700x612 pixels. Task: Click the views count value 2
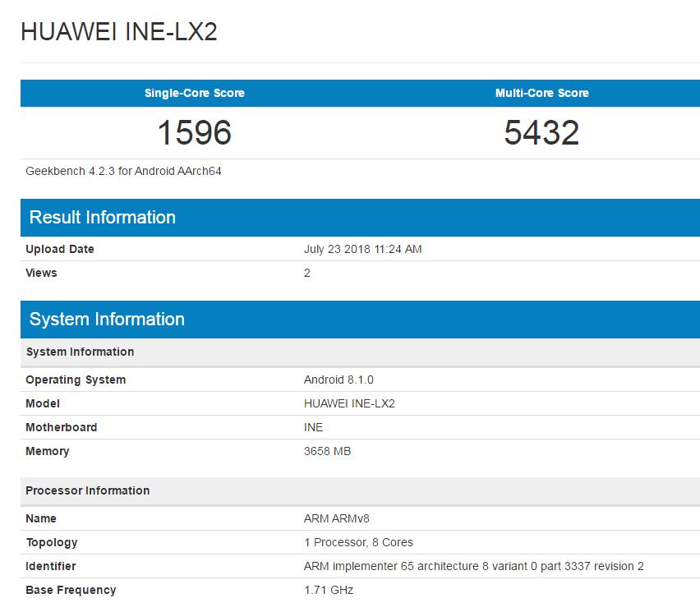tap(307, 273)
